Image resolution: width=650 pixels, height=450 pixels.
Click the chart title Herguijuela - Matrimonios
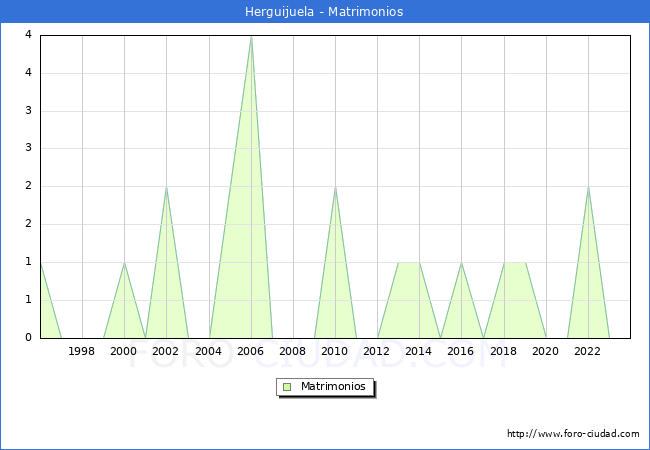324,12
